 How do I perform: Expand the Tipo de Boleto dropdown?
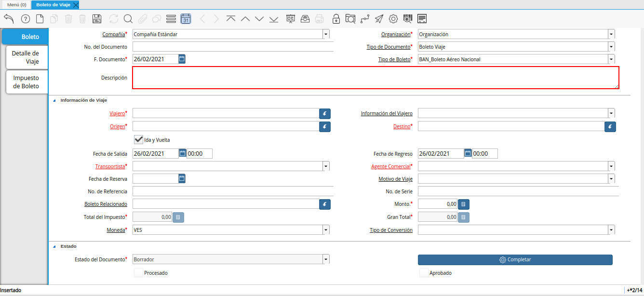(x=611, y=59)
